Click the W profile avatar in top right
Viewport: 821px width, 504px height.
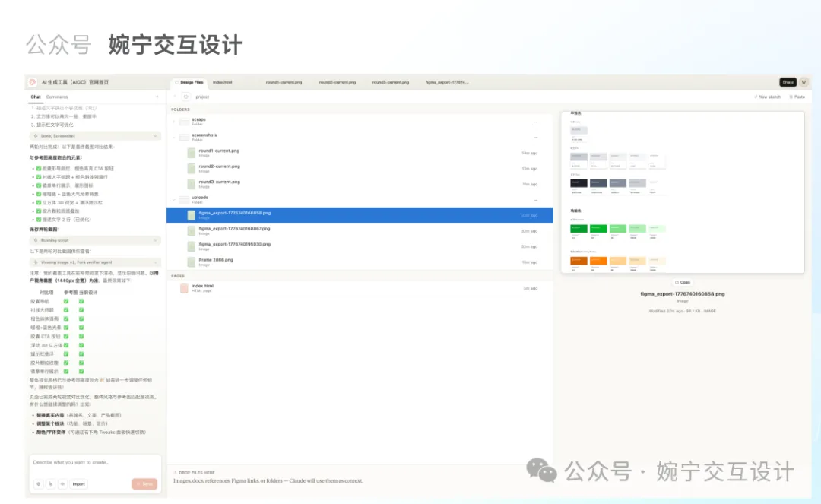pyautogui.click(x=805, y=81)
